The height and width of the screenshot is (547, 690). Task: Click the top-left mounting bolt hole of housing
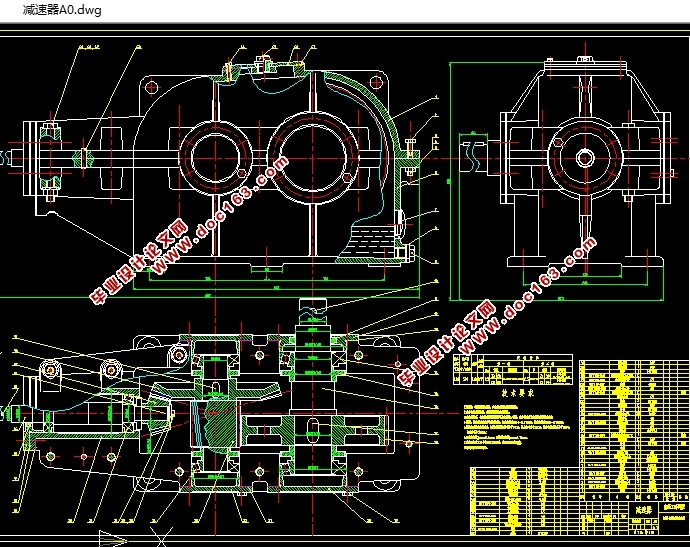(151, 88)
